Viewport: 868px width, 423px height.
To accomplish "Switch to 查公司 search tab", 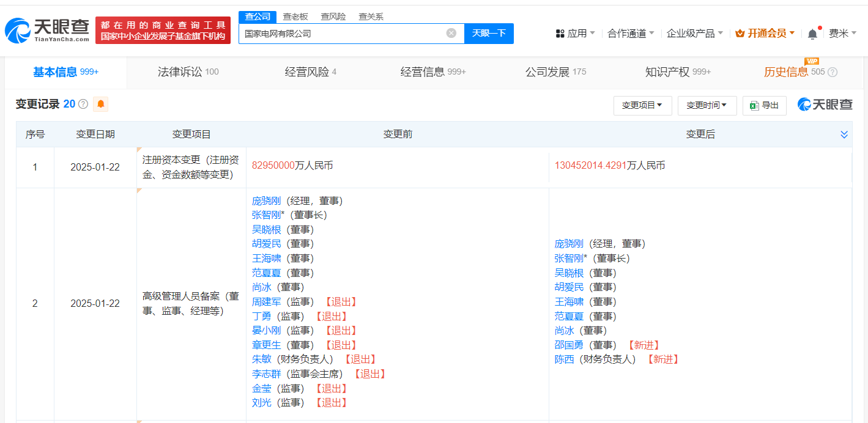I will point(258,17).
